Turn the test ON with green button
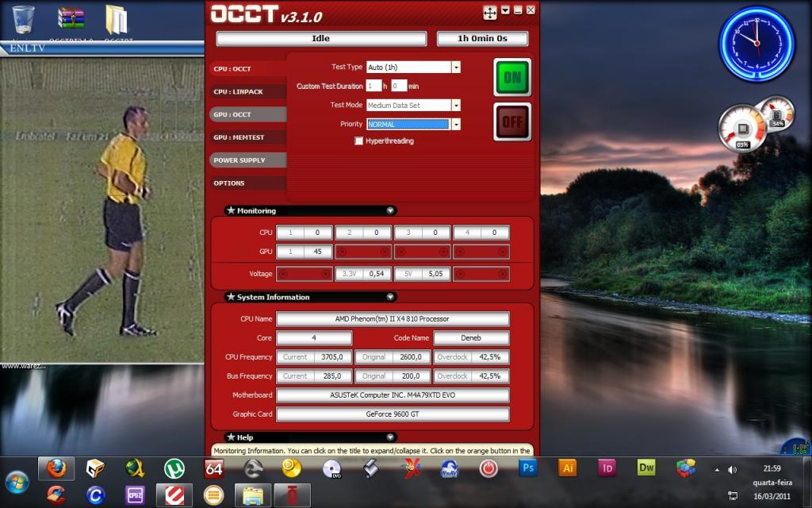The image size is (812, 508). [x=512, y=78]
